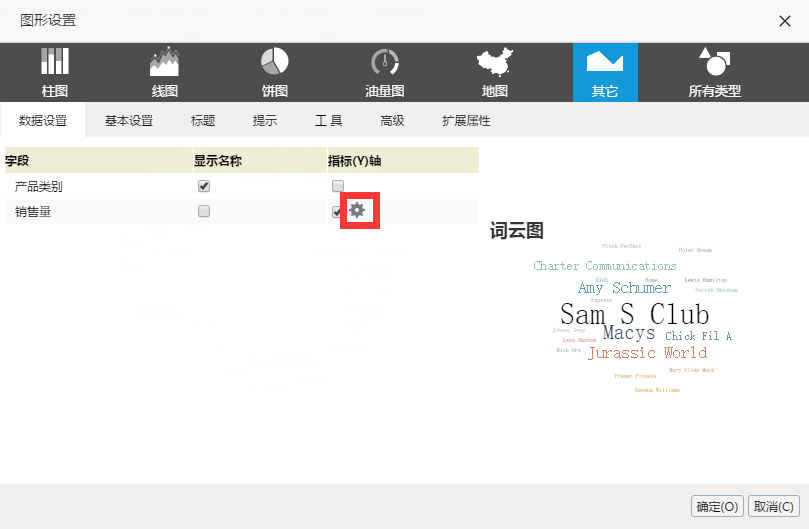The image size is (809, 529).
Task: Select the 产品类别 field row
Action: 241,186
